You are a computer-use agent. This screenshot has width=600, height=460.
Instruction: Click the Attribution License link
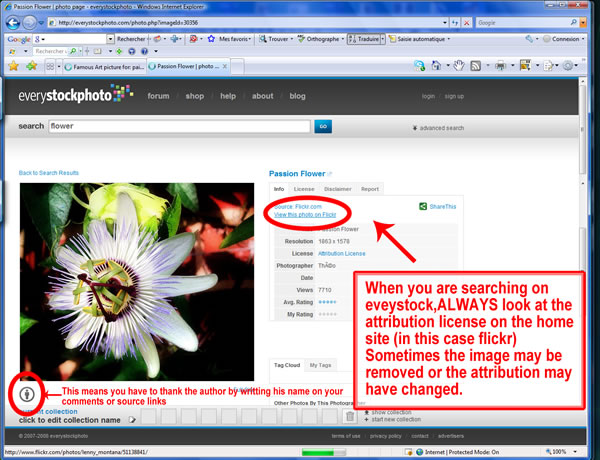coord(342,254)
